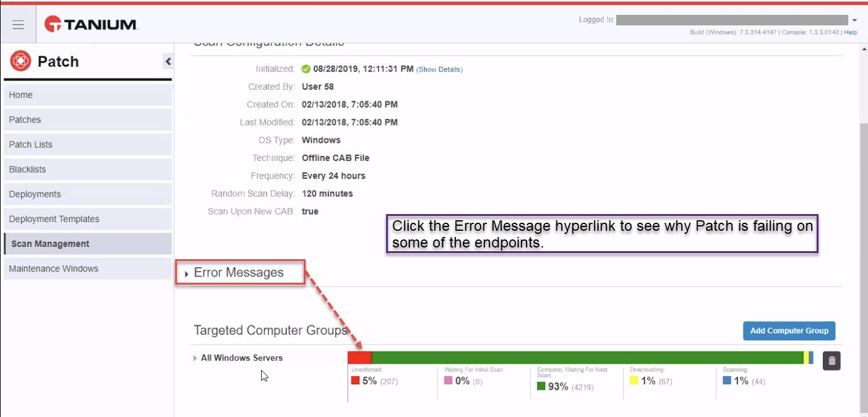The width and height of the screenshot is (868, 417).
Task: Click the blue Scanning bar segment
Action: click(x=811, y=358)
